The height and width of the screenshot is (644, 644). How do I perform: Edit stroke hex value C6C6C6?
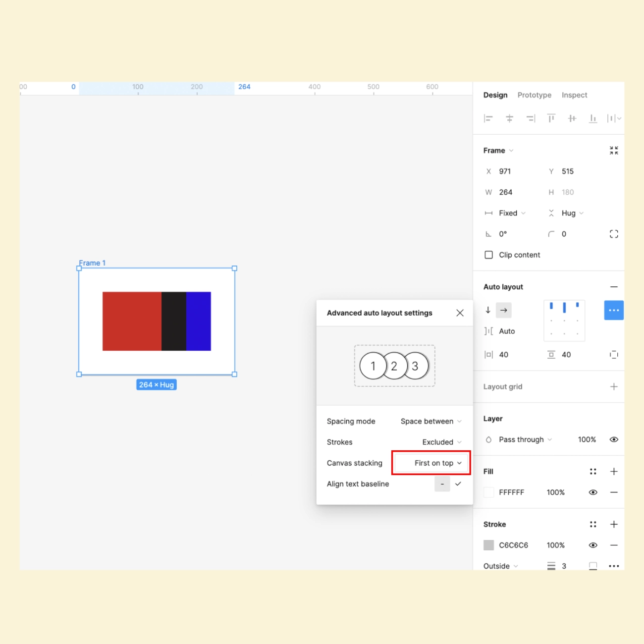point(514,545)
